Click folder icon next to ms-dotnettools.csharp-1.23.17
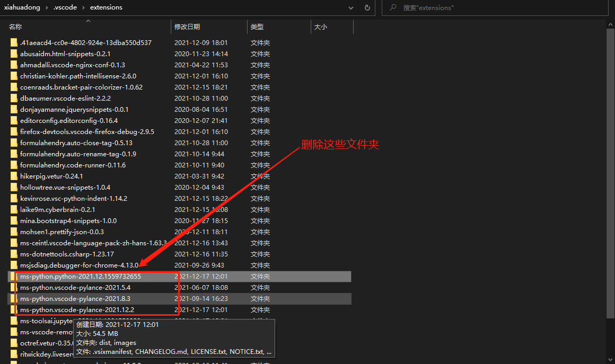Screen dimensions: 615x364 click(x=13, y=254)
